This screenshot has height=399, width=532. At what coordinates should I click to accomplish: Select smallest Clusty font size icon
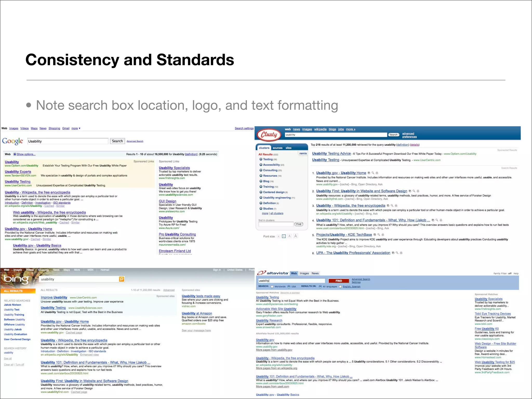coord(278,236)
